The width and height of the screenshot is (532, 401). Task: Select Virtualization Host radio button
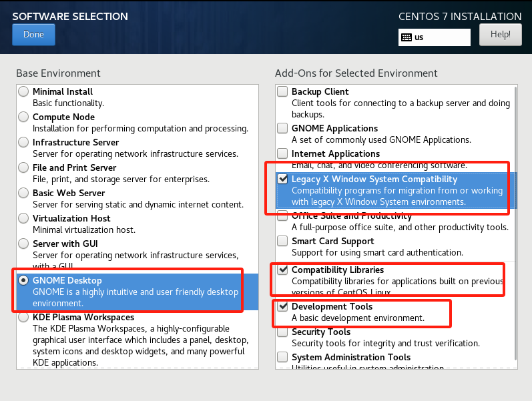pyautogui.click(x=24, y=219)
